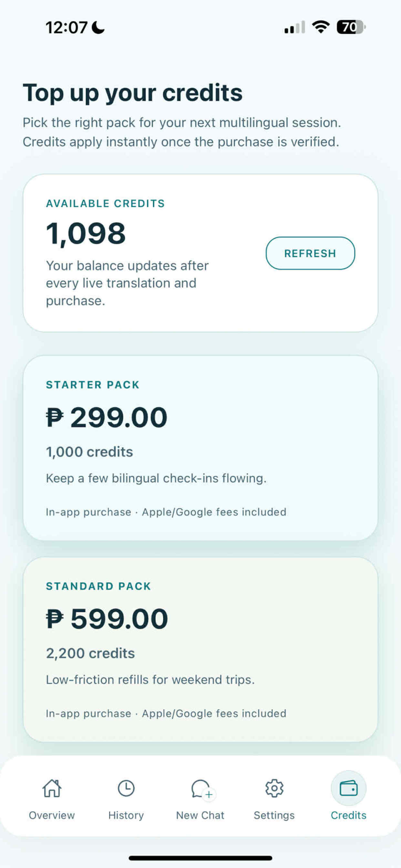Select the Starter Pack card
This screenshot has width=401, height=868.
[x=200, y=448]
